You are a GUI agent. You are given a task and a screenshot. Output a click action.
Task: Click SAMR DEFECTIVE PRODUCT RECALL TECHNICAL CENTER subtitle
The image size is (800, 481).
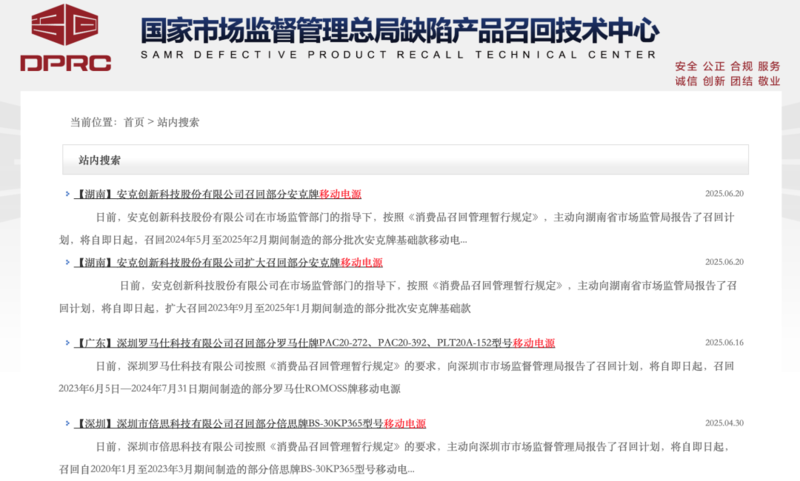(x=398, y=55)
